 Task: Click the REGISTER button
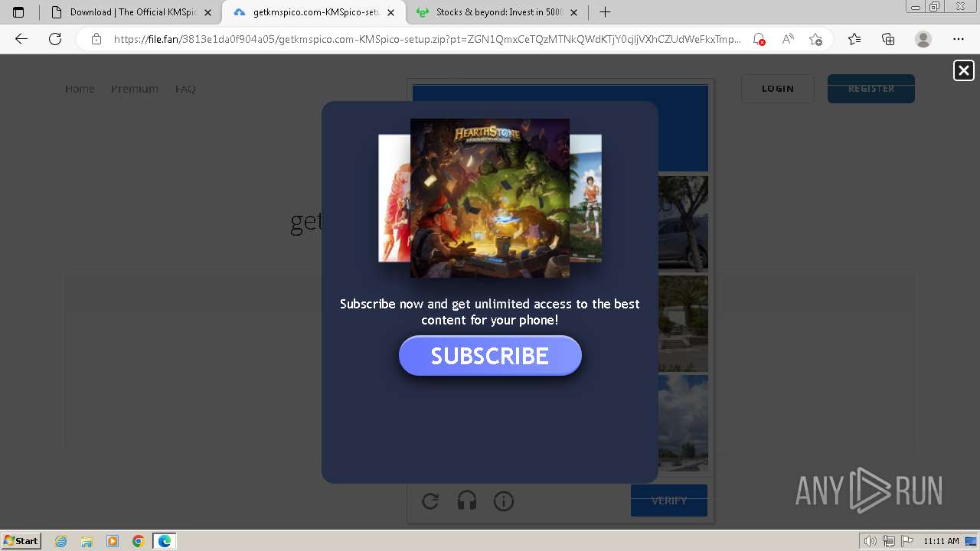[x=871, y=89]
